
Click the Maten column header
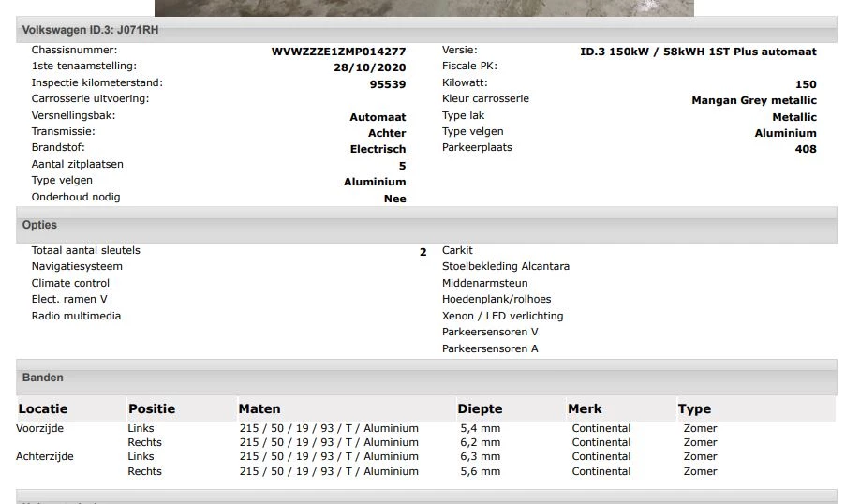tap(259, 408)
